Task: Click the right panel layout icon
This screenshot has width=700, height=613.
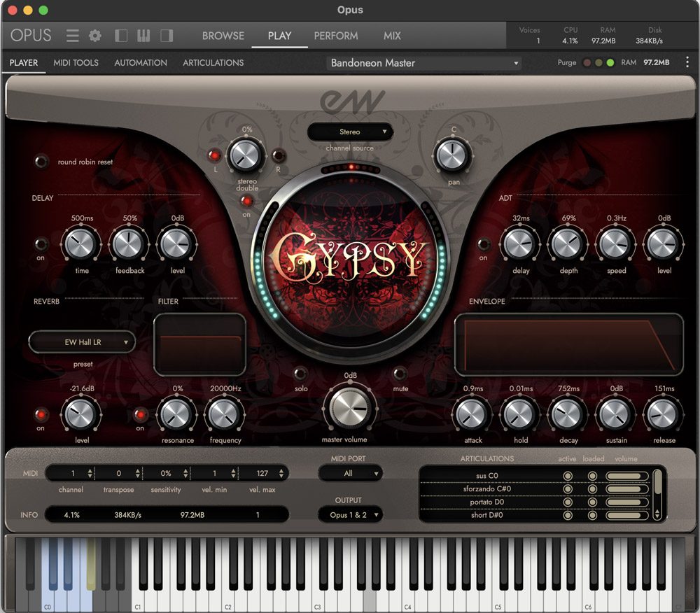Action: [x=165, y=35]
